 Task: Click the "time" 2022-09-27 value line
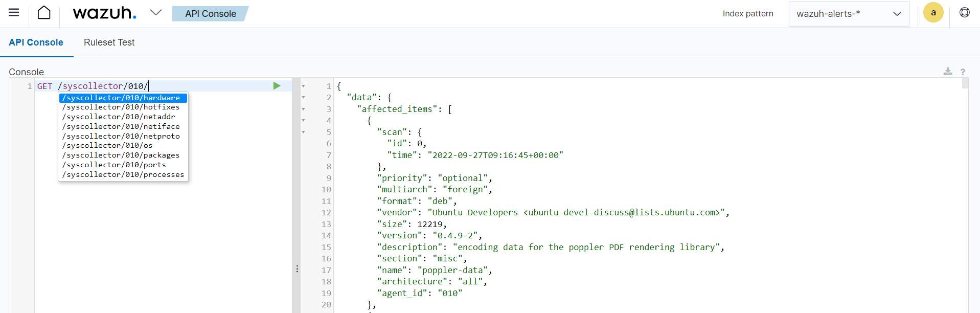click(475, 155)
